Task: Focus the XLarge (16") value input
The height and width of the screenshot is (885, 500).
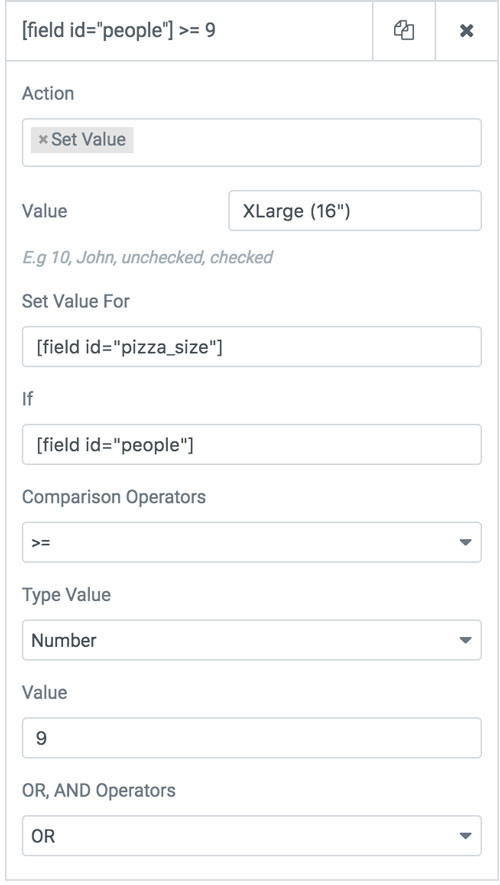Action: point(355,211)
